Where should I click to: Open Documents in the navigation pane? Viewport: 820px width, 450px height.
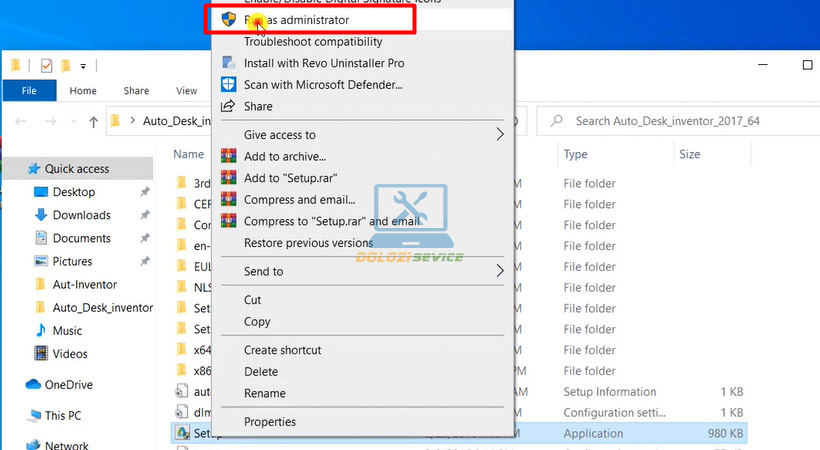click(x=82, y=238)
